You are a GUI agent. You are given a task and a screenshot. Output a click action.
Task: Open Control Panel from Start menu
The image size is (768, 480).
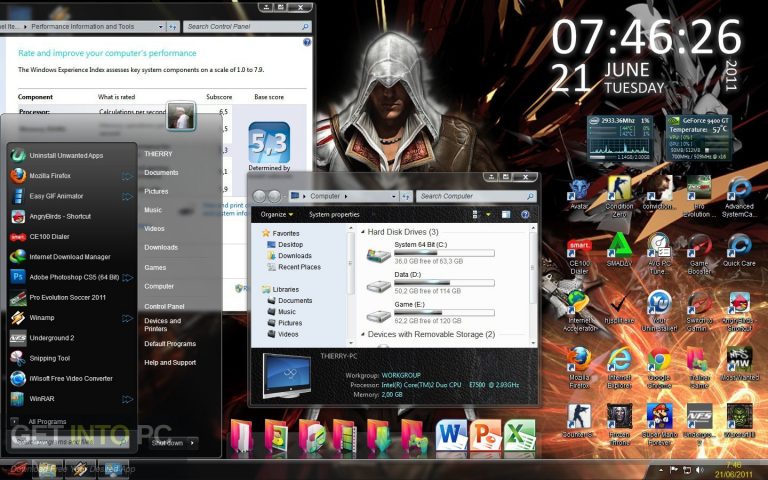tap(164, 306)
